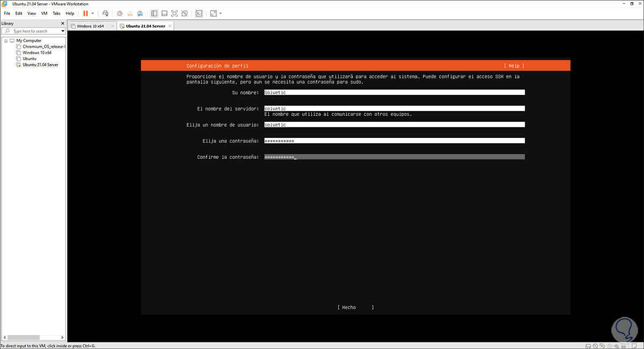Close the Ubuntu 21.04 Server tab
This screenshot has height=349, width=644.
point(170,26)
